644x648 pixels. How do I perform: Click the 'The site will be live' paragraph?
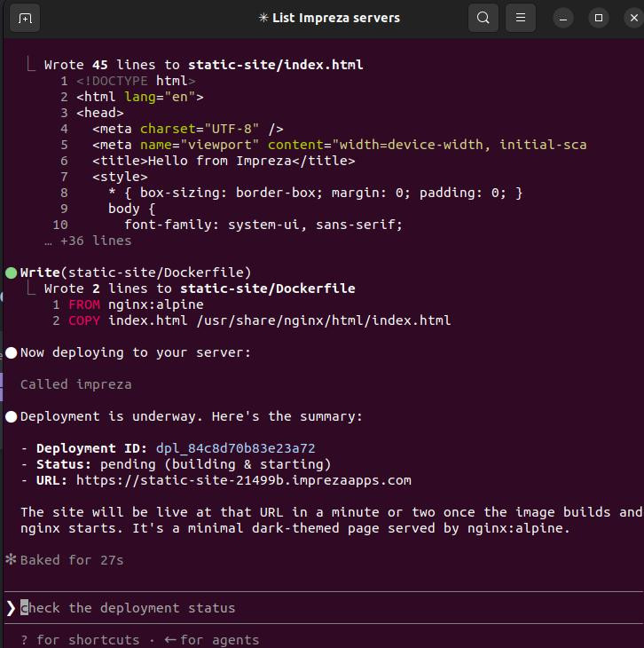pos(332,520)
